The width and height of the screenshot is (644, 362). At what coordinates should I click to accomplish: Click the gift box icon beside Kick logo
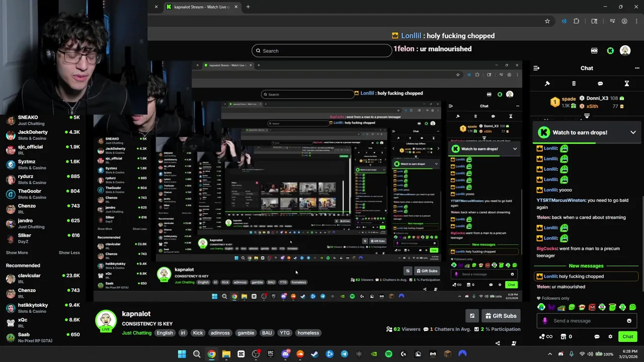(594, 51)
